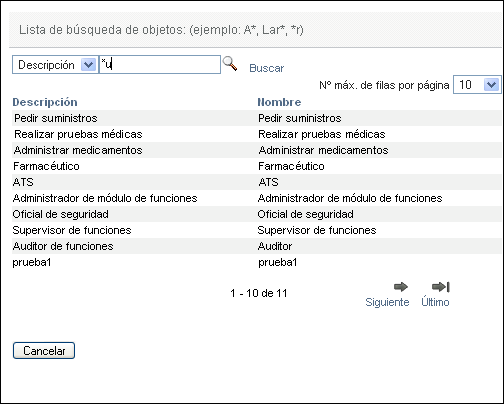The image size is (504, 404).
Task: Click the magnifying glass search icon
Action: tap(230, 63)
